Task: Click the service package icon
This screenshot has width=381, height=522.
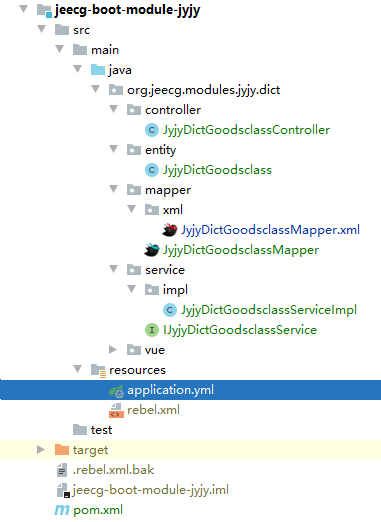Action: [134, 270]
